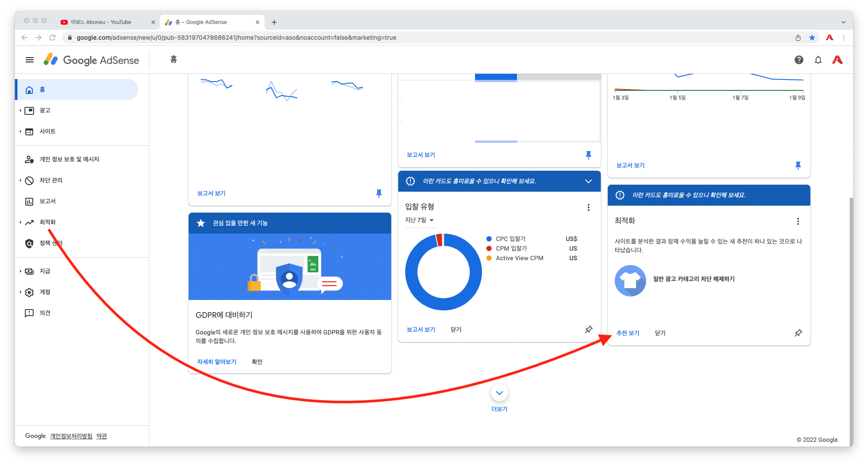Click 보고서 보기 in 입찰 유형 card
868x465 pixels.
point(421,330)
